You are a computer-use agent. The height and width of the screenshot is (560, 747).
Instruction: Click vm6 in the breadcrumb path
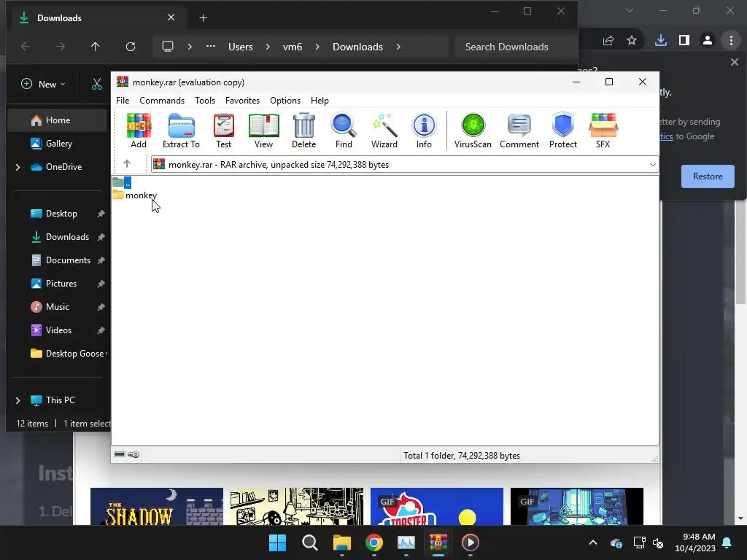pos(293,47)
